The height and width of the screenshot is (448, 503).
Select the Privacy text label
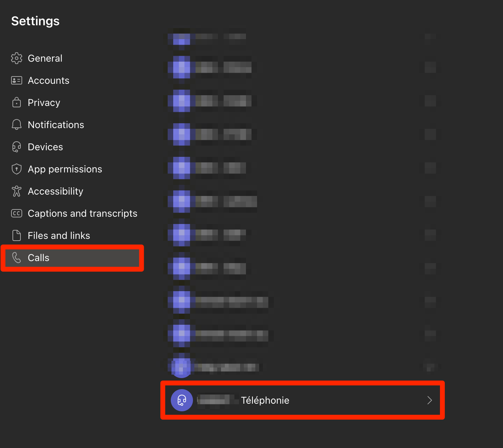coord(44,102)
